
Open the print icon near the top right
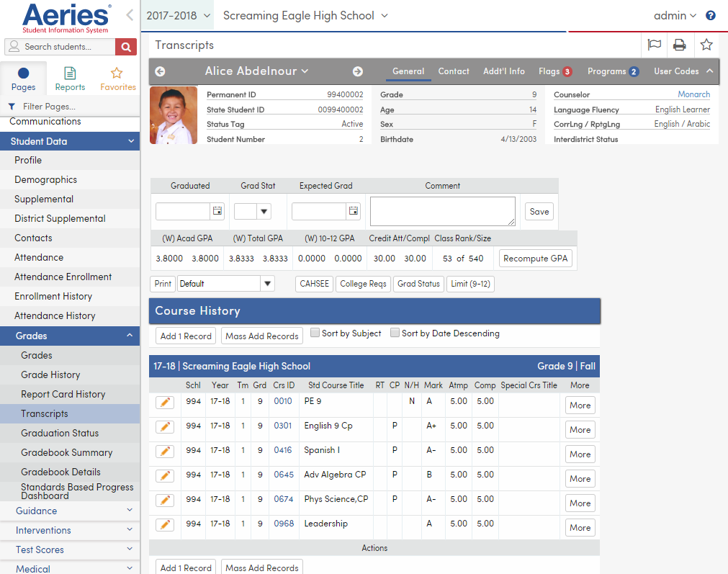point(680,45)
